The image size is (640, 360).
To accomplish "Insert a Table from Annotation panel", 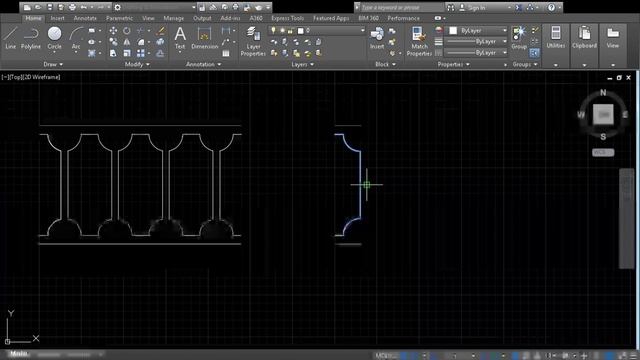I will pyautogui.click(x=226, y=53).
